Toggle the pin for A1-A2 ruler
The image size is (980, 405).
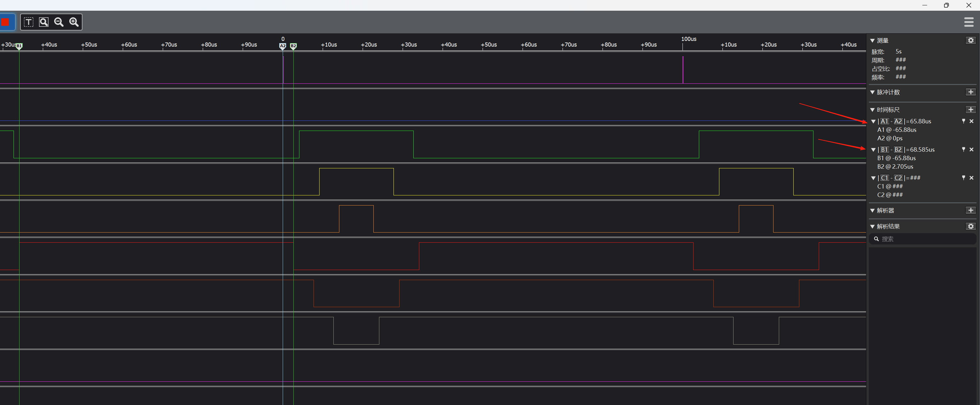click(x=963, y=121)
